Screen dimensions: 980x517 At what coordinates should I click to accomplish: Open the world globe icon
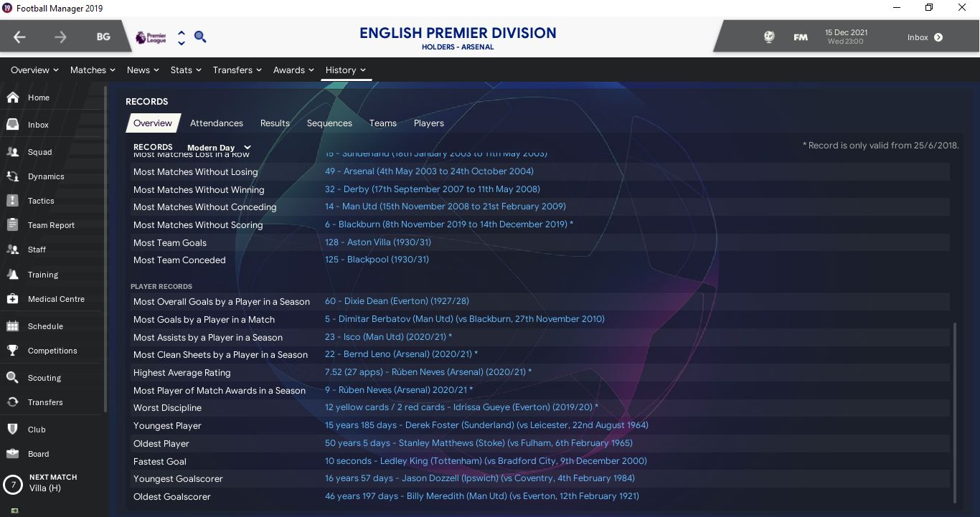[x=769, y=37]
